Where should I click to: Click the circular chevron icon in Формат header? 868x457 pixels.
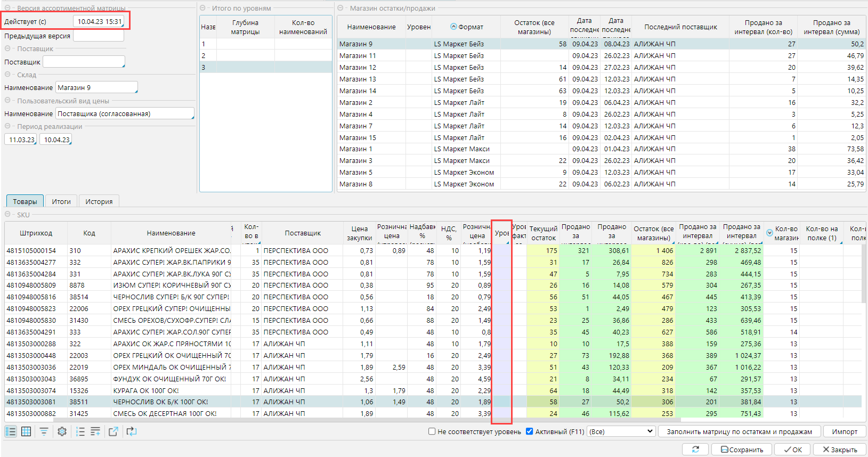(453, 27)
